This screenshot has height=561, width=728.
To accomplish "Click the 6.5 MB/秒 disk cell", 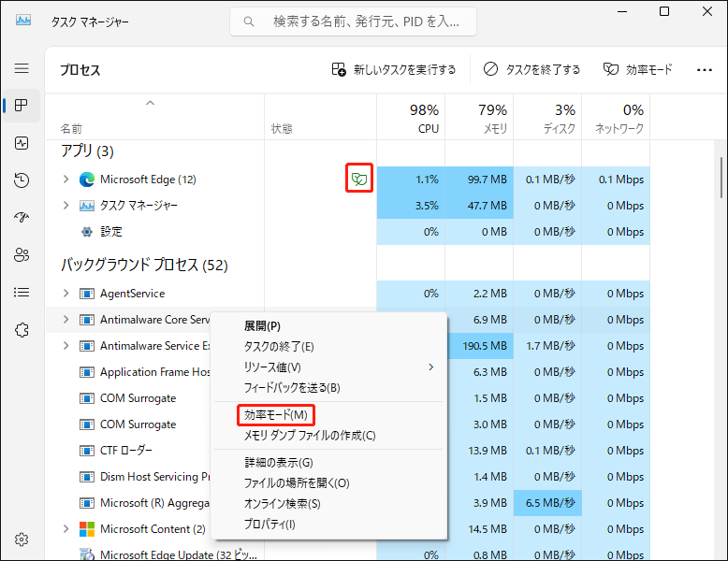I will coord(547,503).
